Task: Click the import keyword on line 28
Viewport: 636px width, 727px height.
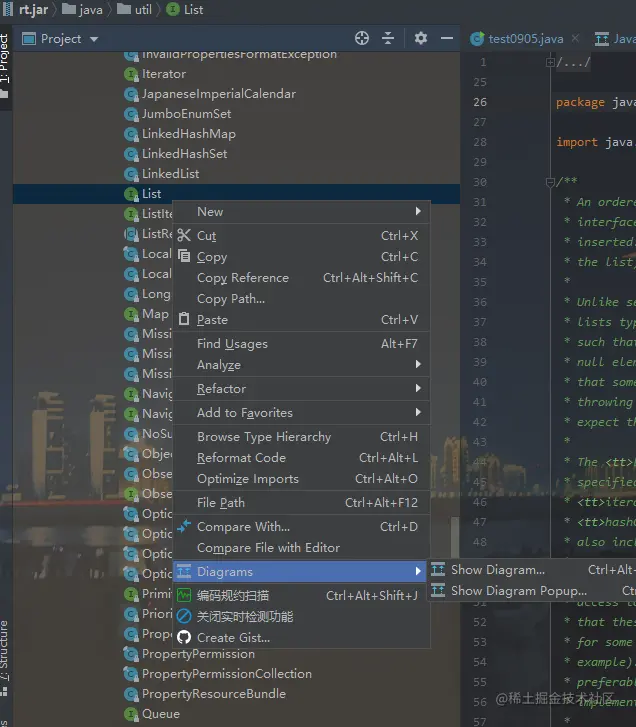Action: tap(577, 142)
